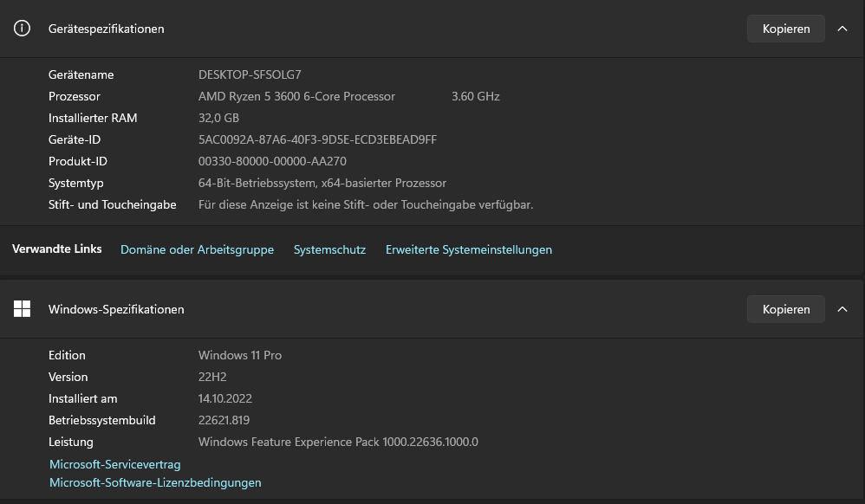Collapse the Gerätespezifikationen section with its chevron
The image size is (865, 504).
click(x=842, y=29)
